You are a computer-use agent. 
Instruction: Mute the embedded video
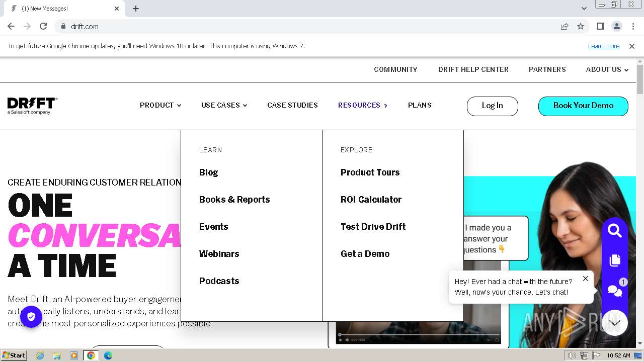347,340
